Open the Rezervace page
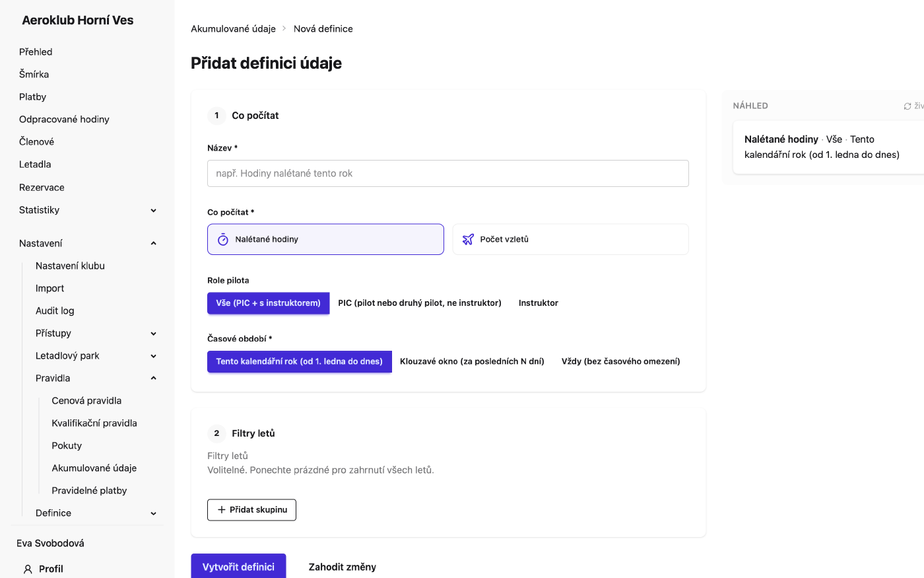Viewport: 924px width, 578px height. pyautogui.click(x=42, y=188)
